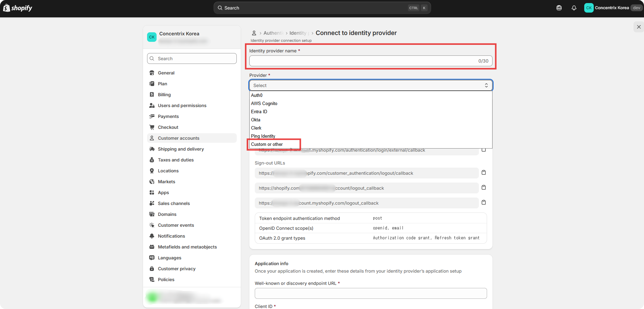Image resolution: width=644 pixels, height=309 pixels.
Task: Click the Locations pin icon
Action: (x=152, y=171)
